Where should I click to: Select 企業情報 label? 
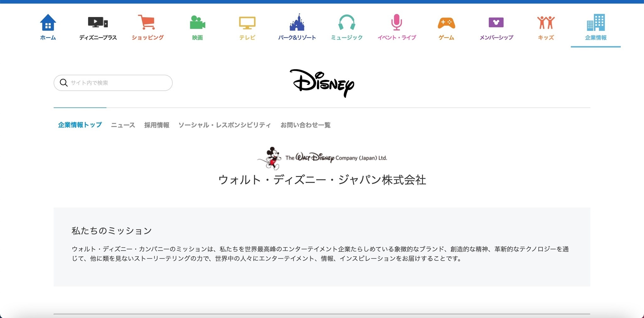point(596,38)
